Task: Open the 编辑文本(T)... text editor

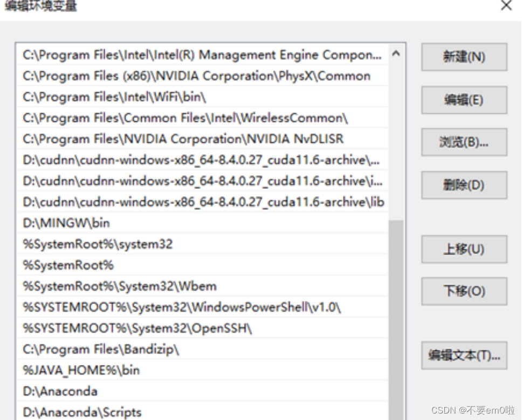Action: [464, 355]
